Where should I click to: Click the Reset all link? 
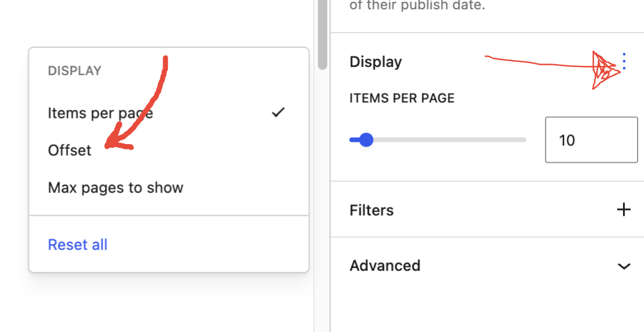[x=78, y=244]
